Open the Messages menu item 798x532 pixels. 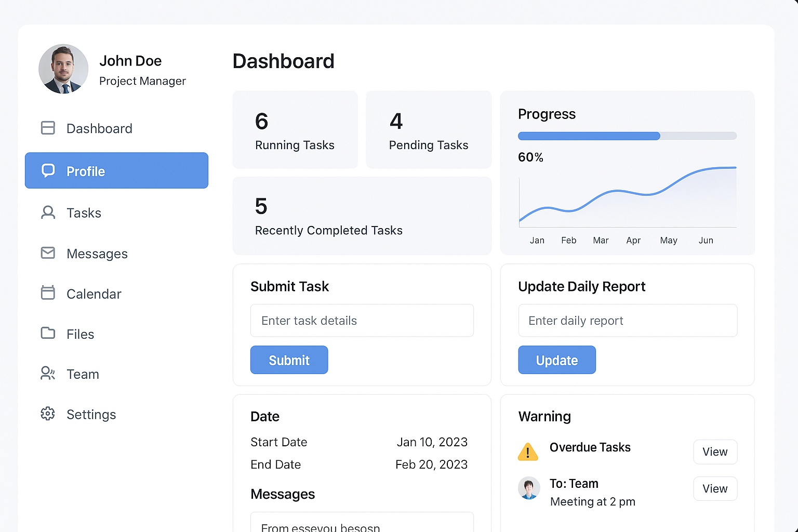[x=97, y=254]
